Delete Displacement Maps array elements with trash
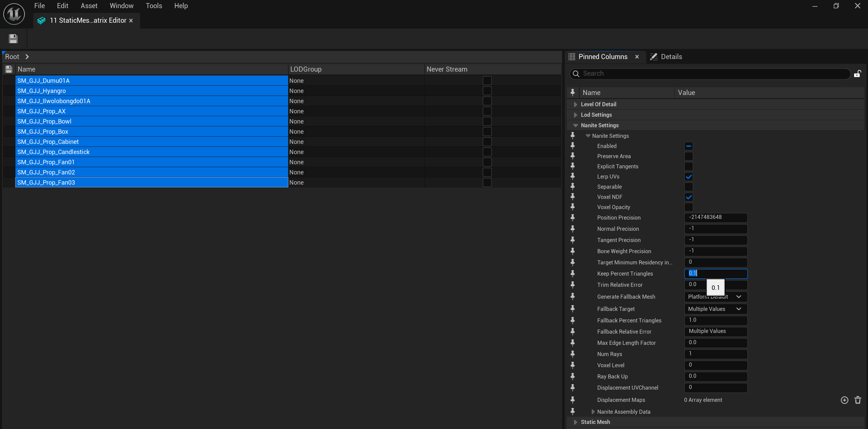The height and width of the screenshot is (429, 868). [858, 400]
